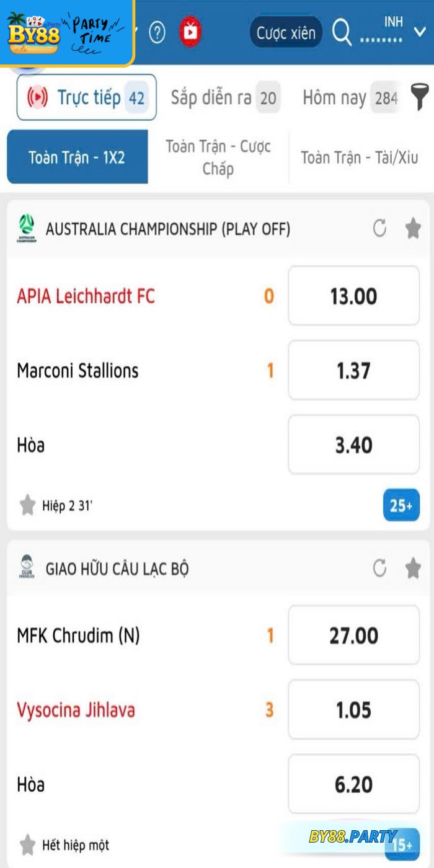Star the APIA Leichhardt vs Marconi match
Screen dimensions: 434x868
click(27, 505)
